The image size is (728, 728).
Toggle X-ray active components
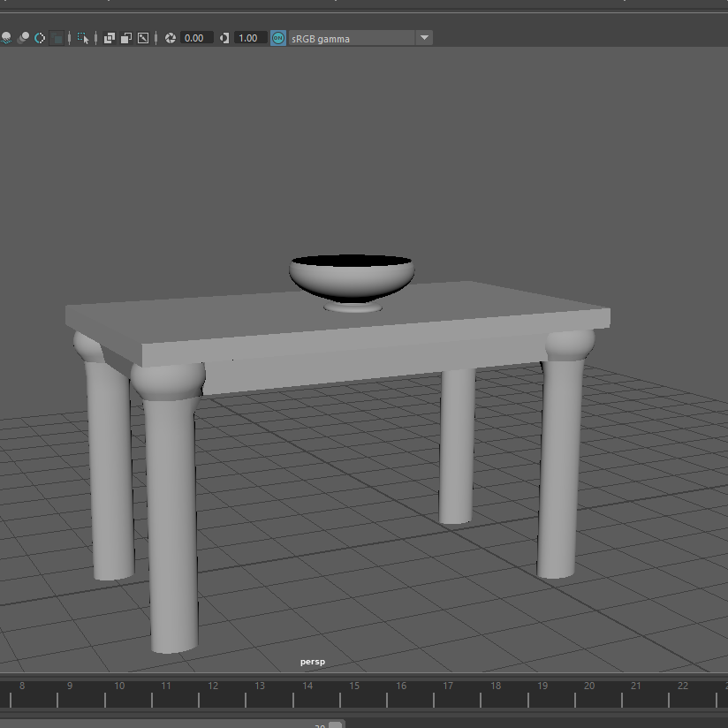(125, 38)
